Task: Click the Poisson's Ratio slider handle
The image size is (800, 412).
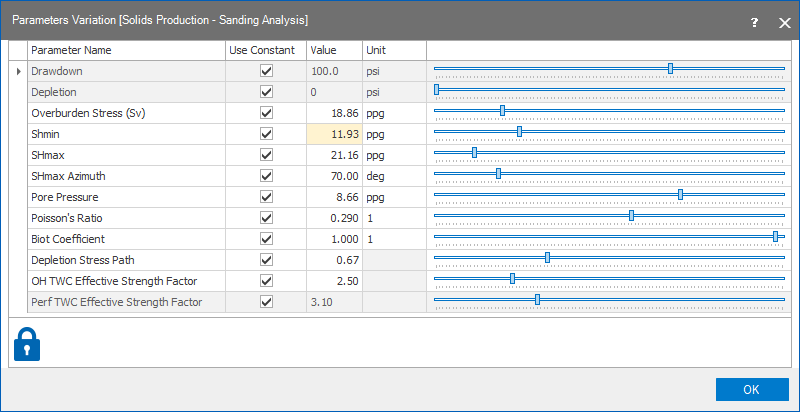Action: 631,216
